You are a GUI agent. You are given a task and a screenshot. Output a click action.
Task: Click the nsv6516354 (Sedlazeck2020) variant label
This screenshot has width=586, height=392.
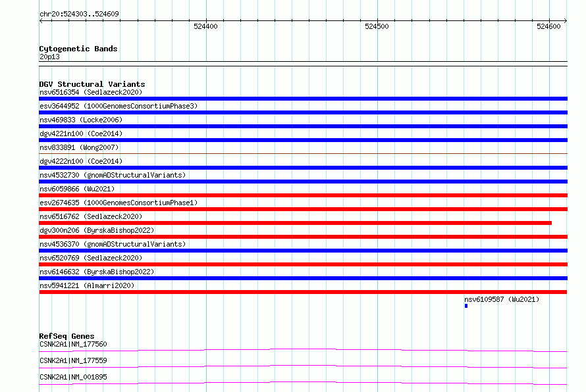click(91, 92)
